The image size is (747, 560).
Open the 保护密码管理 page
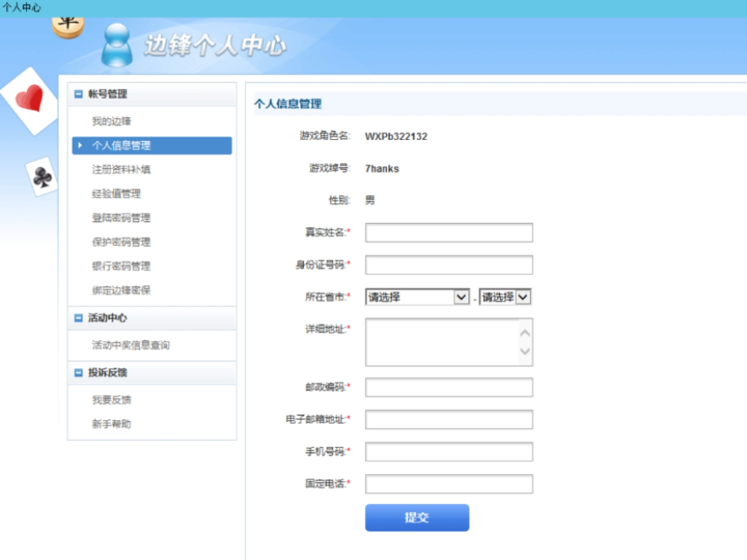pyautogui.click(x=122, y=242)
